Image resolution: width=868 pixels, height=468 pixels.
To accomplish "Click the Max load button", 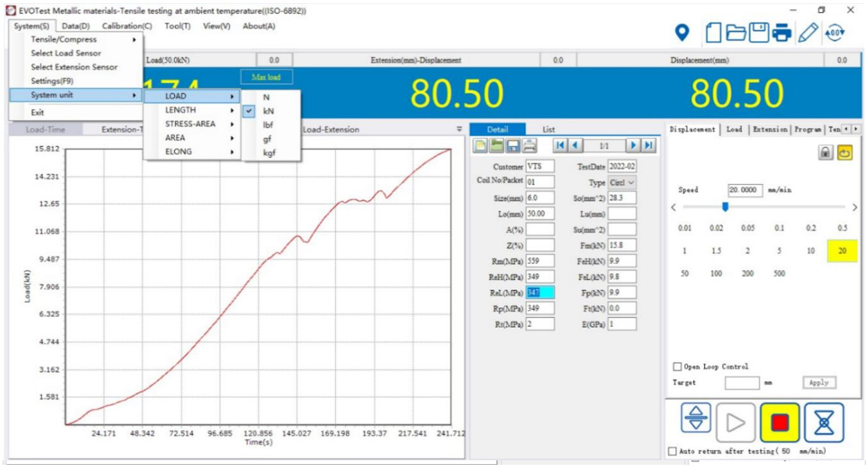I will pyautogui.click(x=266, y=77).
